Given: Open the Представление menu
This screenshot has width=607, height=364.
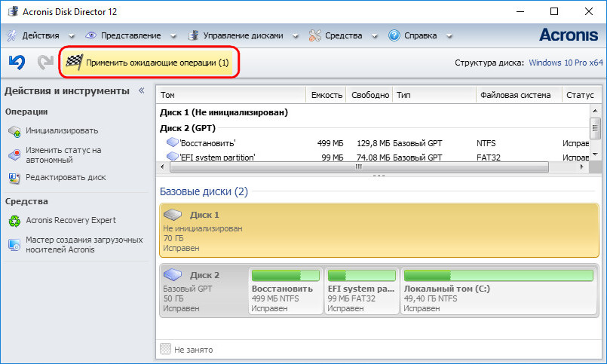Looking at the screenshot, I should (x=131, y=35).
